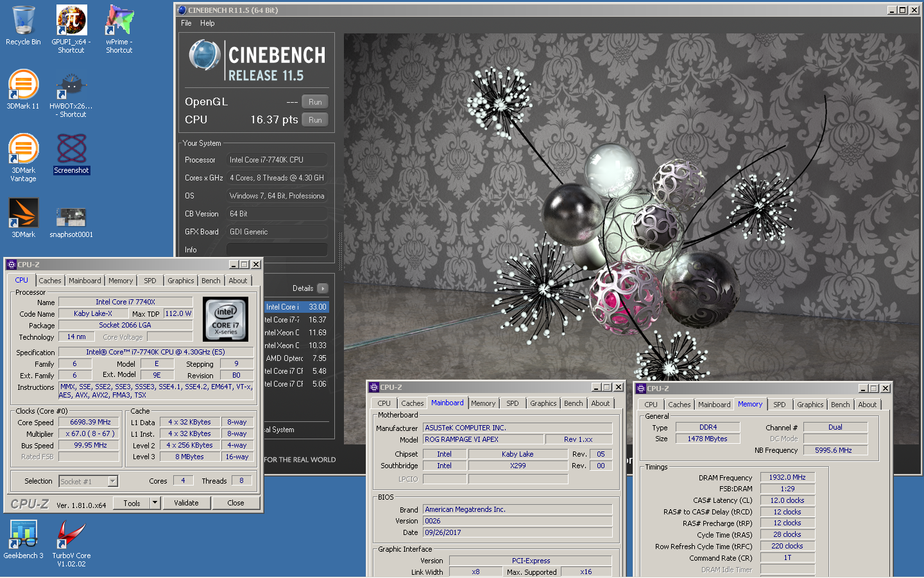Screen dimensions: 924x578
Task: Click the Tools button in CPU-Z
Action: pyautogui.click(x=132, y=503)
